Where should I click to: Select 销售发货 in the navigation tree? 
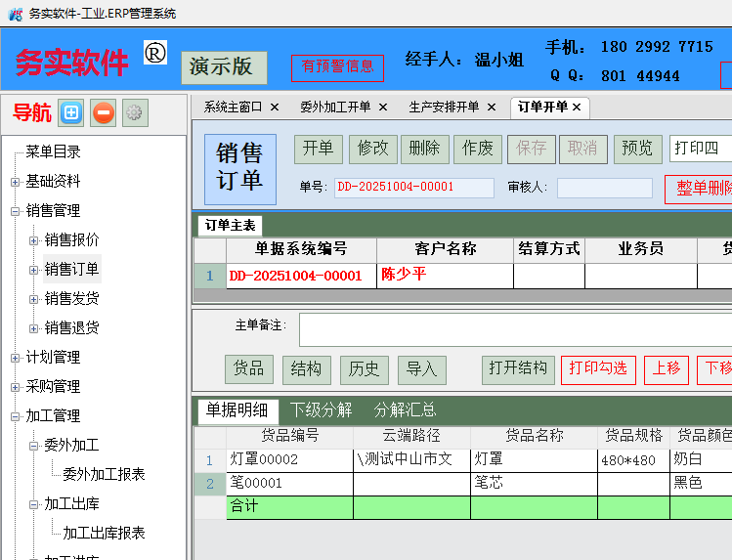[x=71, y=299]
